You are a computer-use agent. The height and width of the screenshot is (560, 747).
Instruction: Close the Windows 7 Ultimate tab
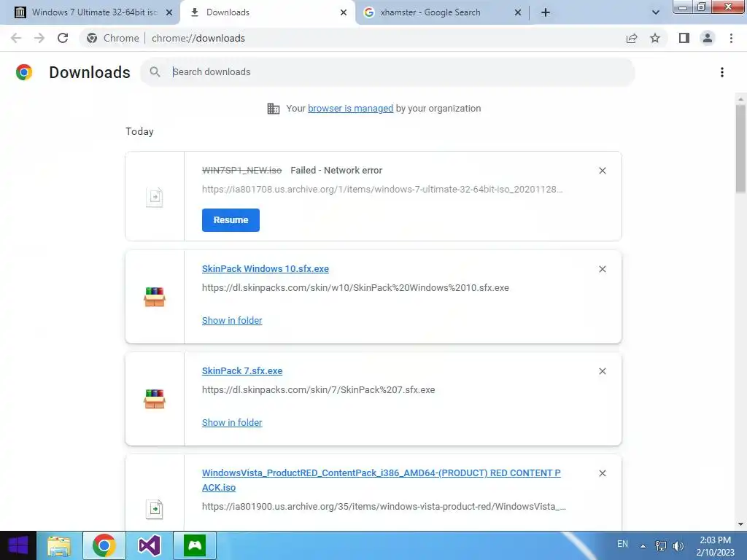point(169,12)
